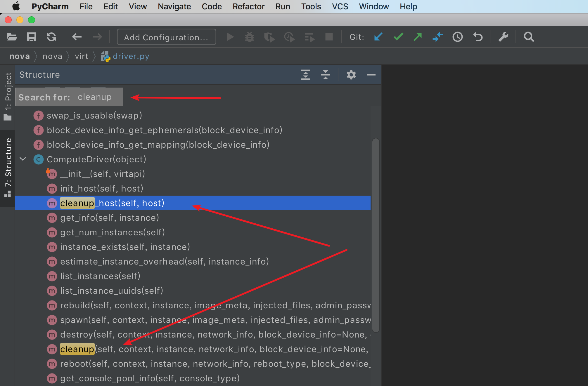The image size is (588, 386).
Task: Open Structure panel gear options
Action: [351, 75]
